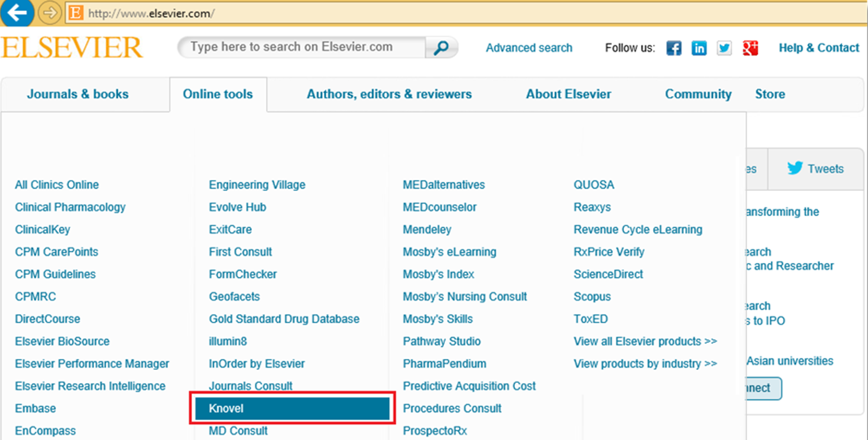Open Scopus link

tap(592, 297)
